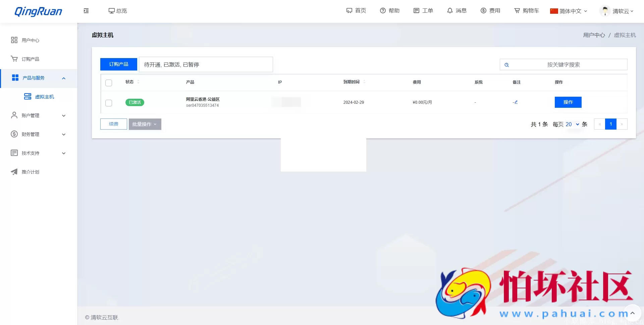The height and width of the screenshot is (325, 644).
Task: Change page size in the 每页 20 dropdown
Action: (x=571, y=124)
